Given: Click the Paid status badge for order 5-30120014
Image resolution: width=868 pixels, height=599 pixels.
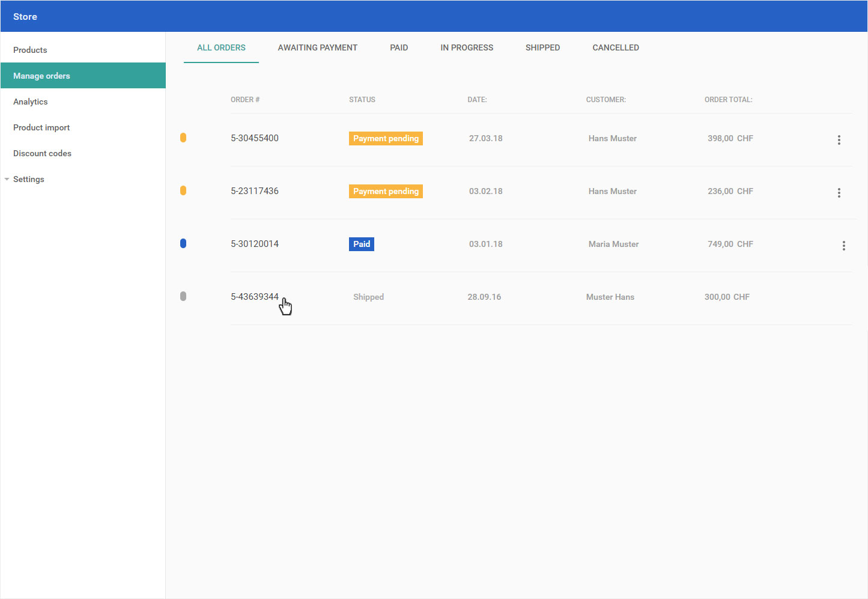Looking at the screenshot, I should click(x=362, y=244).
